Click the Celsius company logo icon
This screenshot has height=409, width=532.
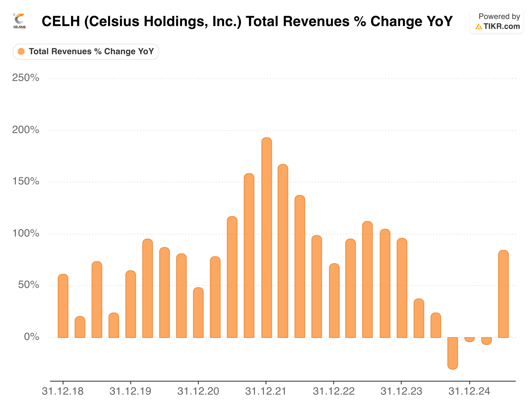tap(20, 21)
